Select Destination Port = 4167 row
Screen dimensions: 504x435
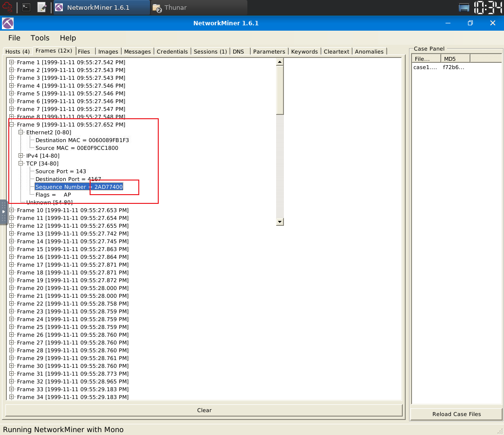68,179
